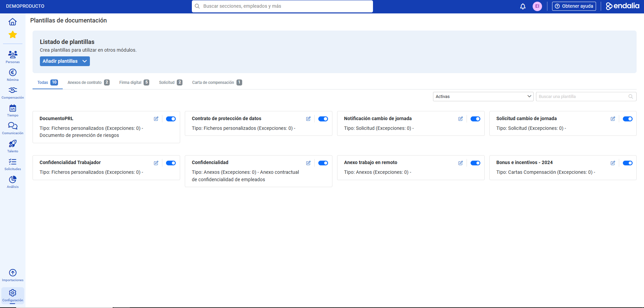The width and height of the screenshot is (644, 308).
Task: Click the Listado de plantillas heading
Action: (x=67, y=42)
